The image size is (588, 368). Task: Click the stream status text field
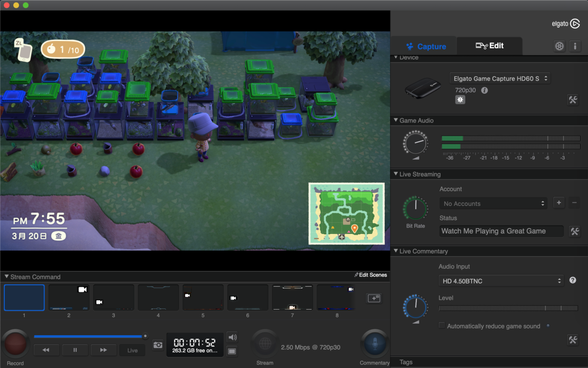click(x=501, y=231)
